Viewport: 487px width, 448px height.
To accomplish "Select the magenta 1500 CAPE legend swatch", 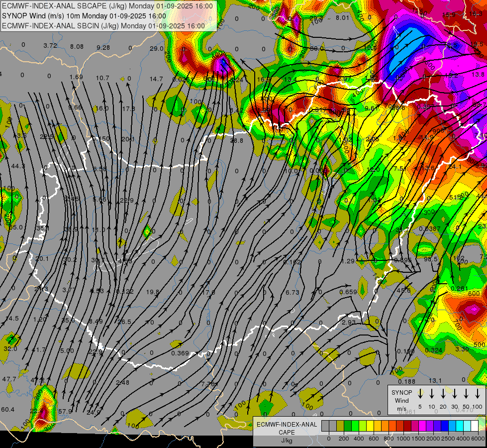I will tap(422, 426).
